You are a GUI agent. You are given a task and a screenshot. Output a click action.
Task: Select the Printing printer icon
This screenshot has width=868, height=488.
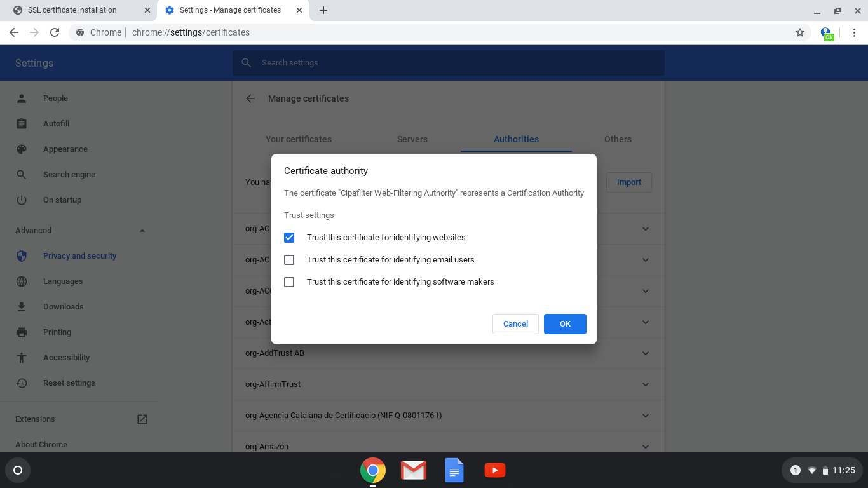[22, 332]
